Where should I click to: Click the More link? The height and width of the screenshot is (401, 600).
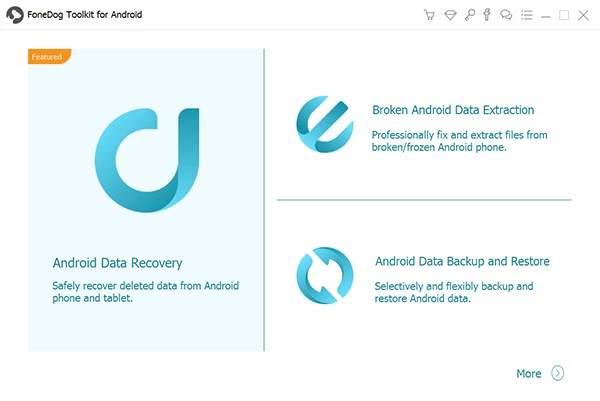(529, 373)
